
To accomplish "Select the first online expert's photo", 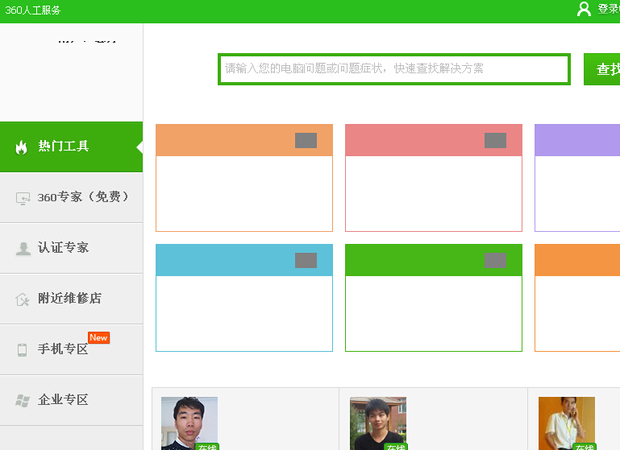I will click(x=190, y=423).
